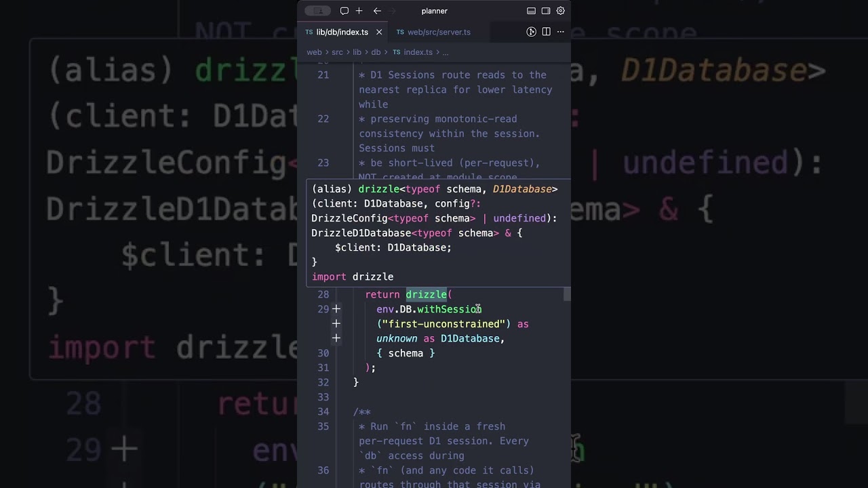Click line number 22 in the gutter

323,119
